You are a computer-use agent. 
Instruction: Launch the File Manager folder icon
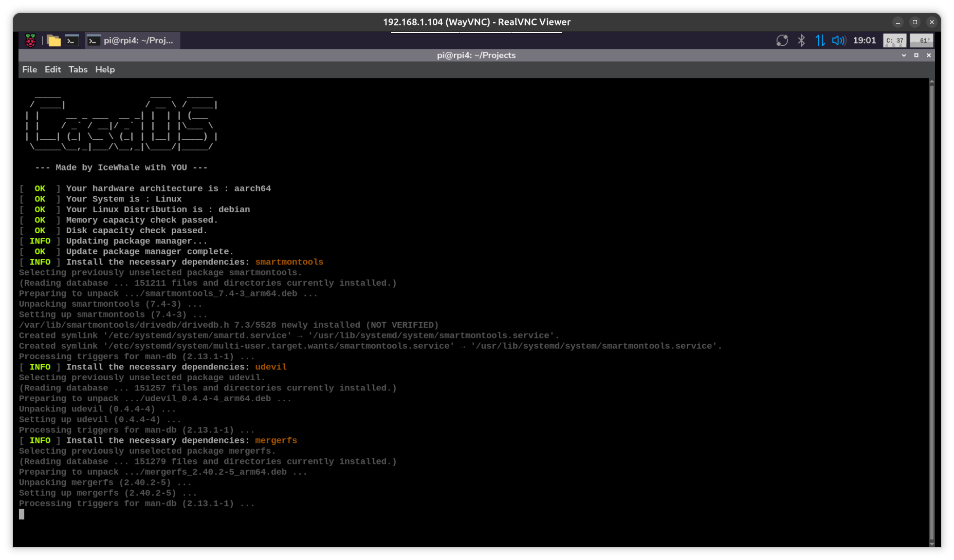pos(54,41)
